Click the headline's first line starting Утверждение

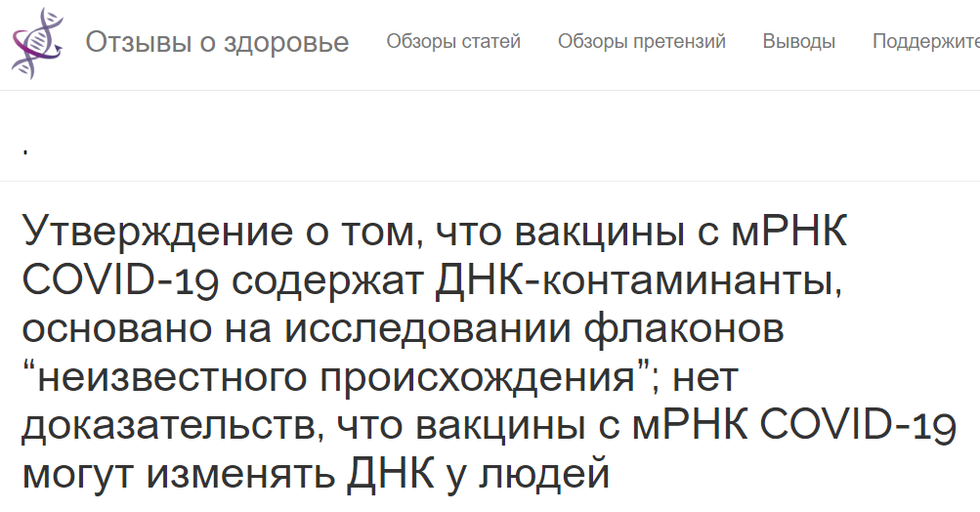[x=435, y=232]
